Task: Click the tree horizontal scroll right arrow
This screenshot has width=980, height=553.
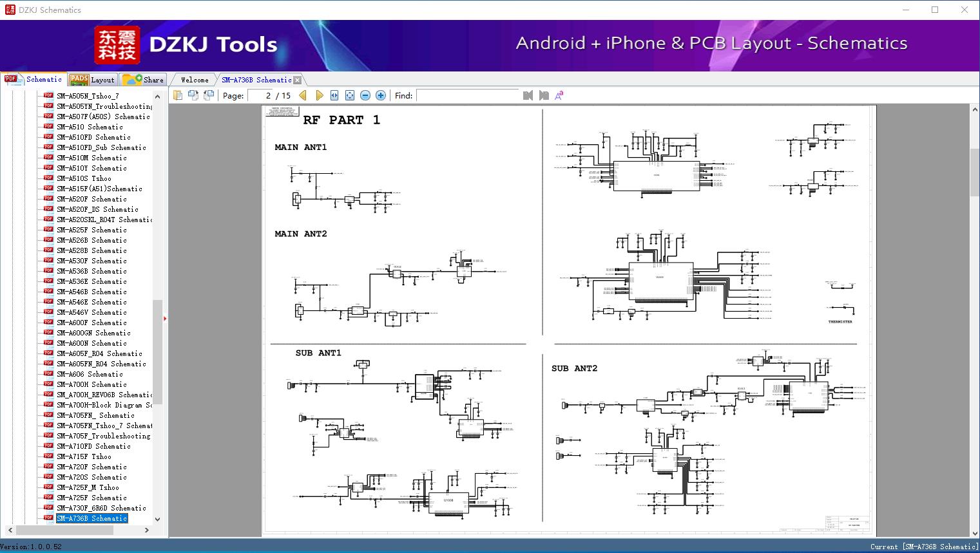Action: [x=147, y=530]
